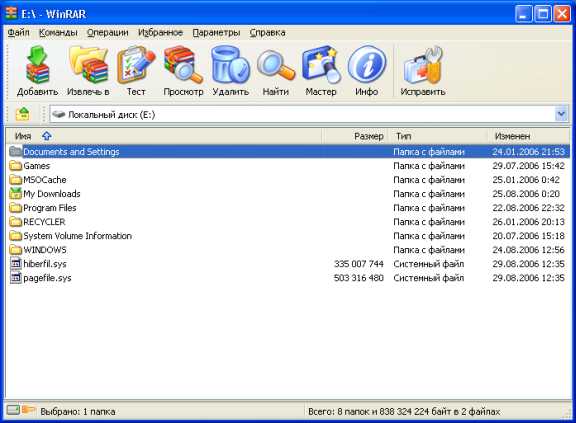Launch the Мастер (Wizard) icon

pyautogui.click(x=321, y=65)
